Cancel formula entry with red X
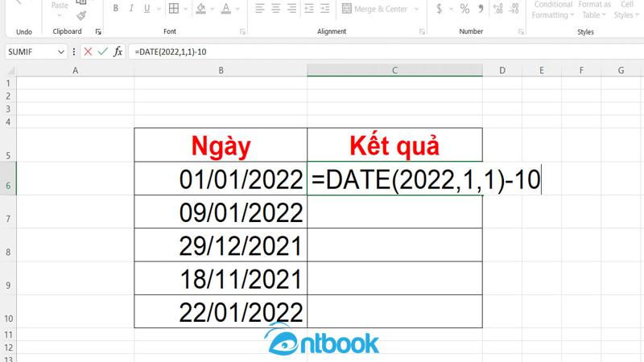The image size is (644, 362). pyautogui.click(x=88, y=51)
